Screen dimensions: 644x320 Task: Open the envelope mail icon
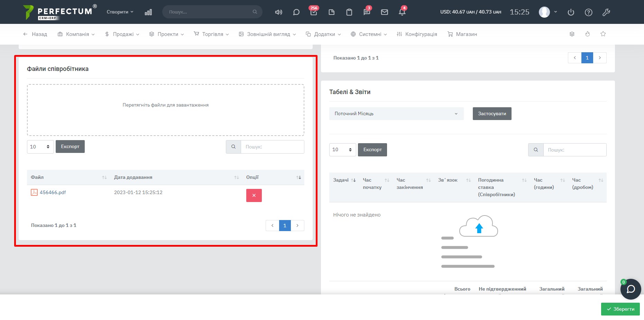384,12
